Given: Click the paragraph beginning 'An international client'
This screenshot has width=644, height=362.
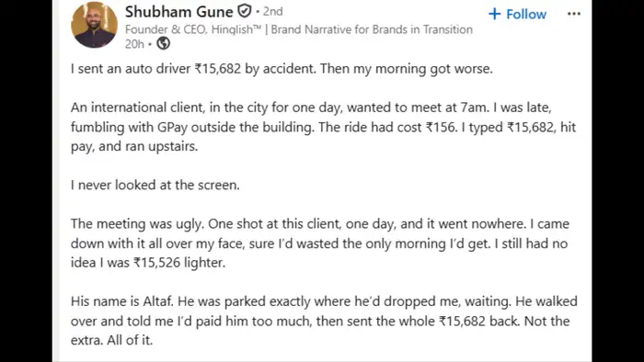Looking at the screenshot, I should click(x=323, y=127).
